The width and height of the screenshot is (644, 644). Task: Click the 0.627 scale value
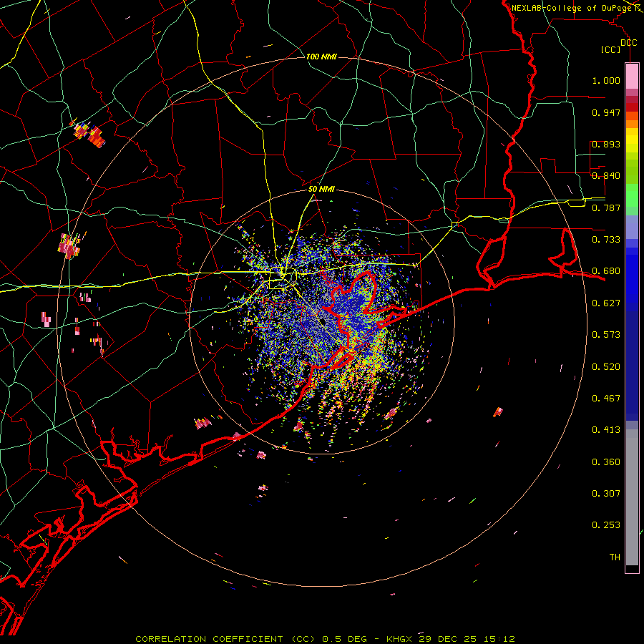click(606, 303)
